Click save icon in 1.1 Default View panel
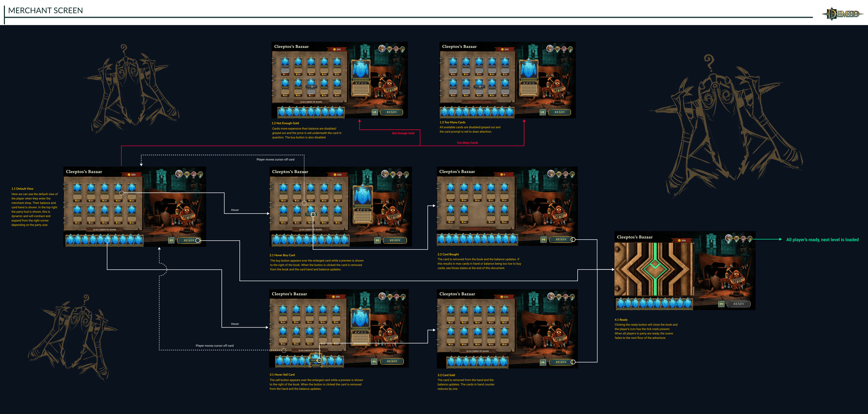The image size is (868, 414). point(171,240)
